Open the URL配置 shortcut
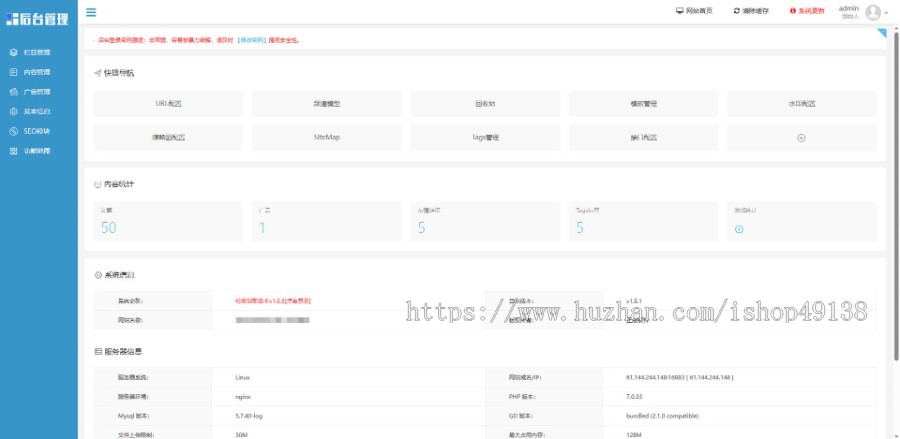Viewport: 900px width, 439px height. pos(168,104)
